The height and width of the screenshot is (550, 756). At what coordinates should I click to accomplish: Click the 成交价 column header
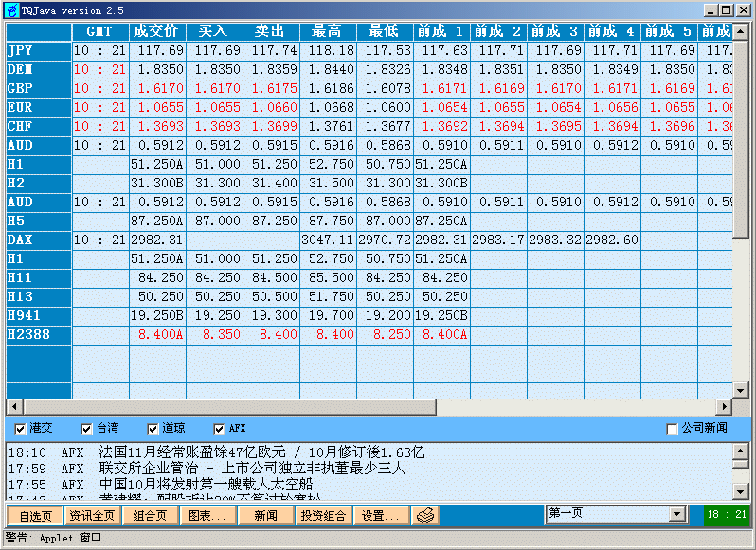[157, 32]
